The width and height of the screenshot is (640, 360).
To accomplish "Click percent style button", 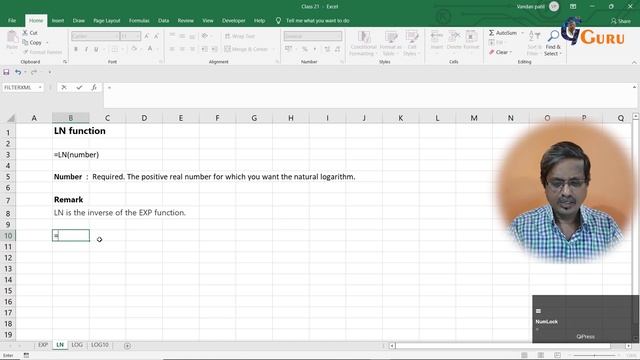I will (304, 49).
